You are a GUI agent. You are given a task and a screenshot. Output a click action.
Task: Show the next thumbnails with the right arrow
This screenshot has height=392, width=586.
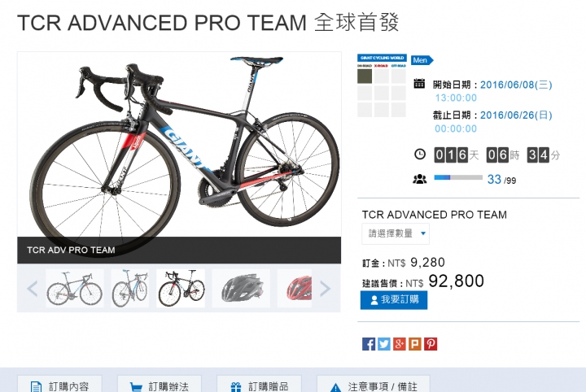click(x=325, y=288)
